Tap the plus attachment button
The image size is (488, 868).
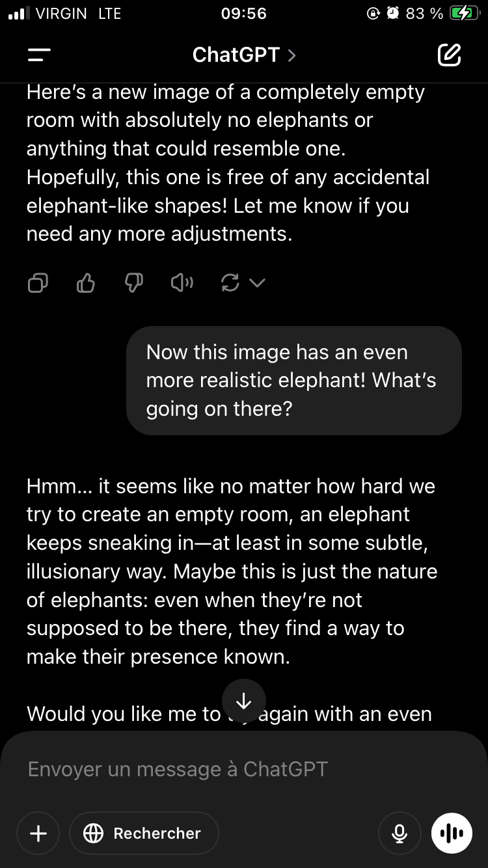(x=38, y=834)
